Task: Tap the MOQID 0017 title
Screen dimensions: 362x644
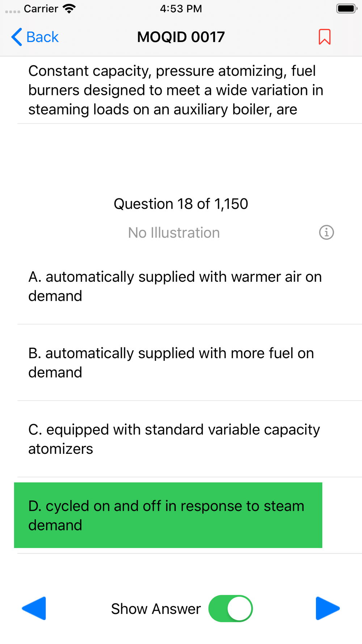Action: tap(181, 37)
